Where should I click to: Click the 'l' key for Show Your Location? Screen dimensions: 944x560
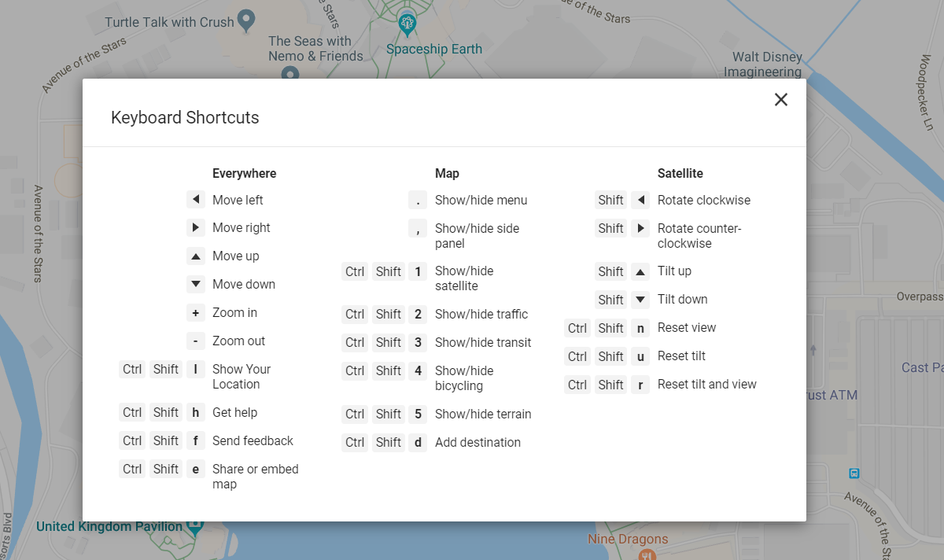tap(196, 369)
